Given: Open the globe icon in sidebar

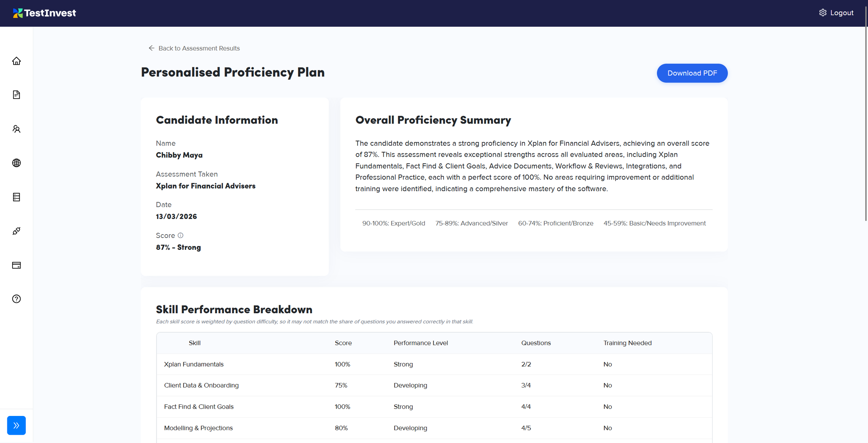Looking at the screenshot, I should pos(16,163).
